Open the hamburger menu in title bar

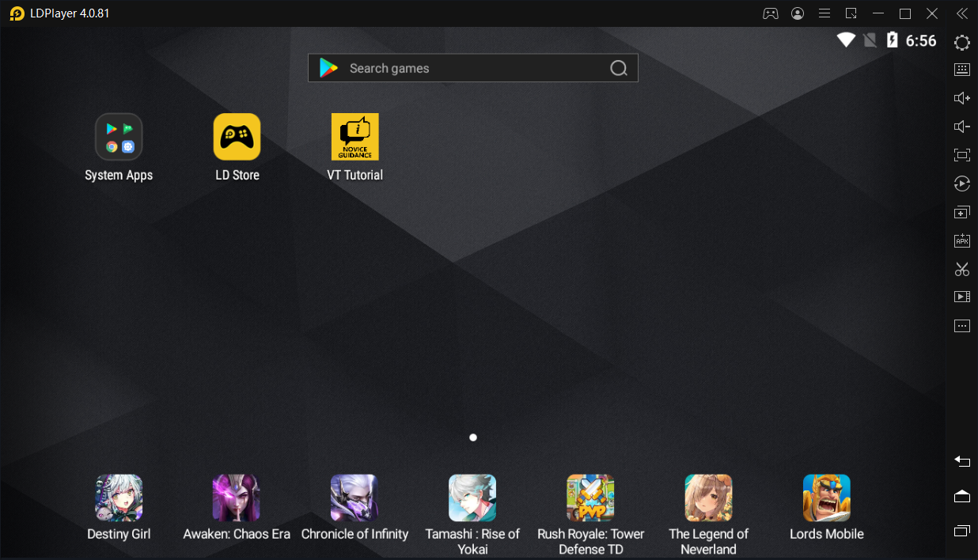coord(824,13)
